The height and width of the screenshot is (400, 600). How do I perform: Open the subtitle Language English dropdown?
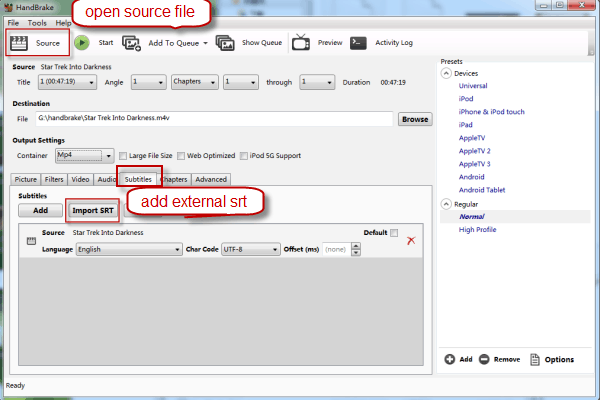(129, 249)
